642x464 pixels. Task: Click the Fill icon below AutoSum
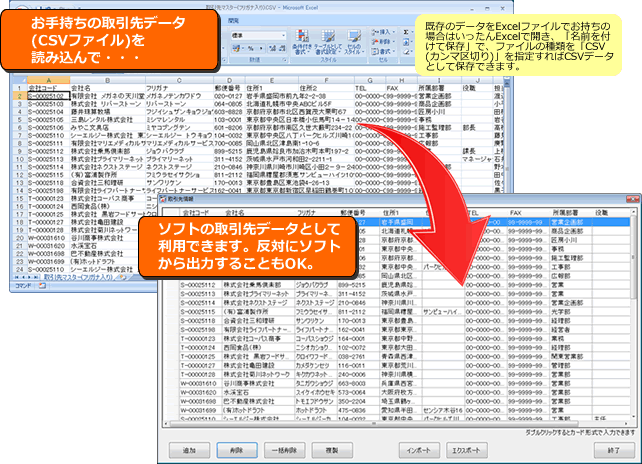click(x=406, y=42)
